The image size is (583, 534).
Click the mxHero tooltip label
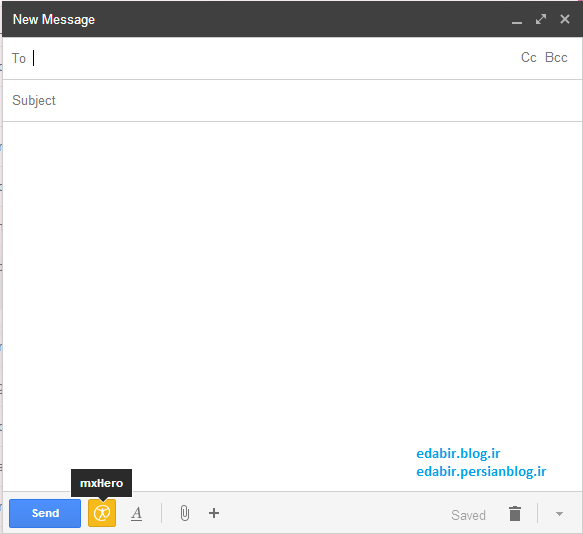pos(102,483)
